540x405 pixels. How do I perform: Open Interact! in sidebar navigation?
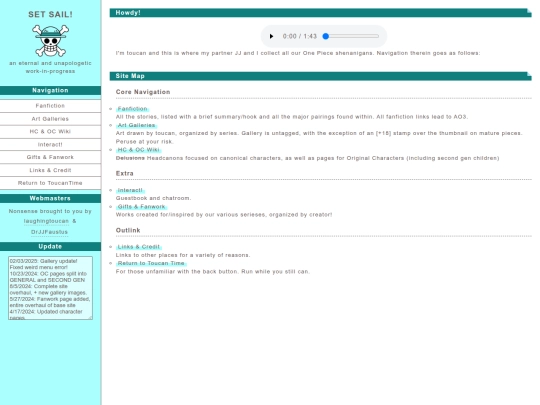tap(50, 145)
